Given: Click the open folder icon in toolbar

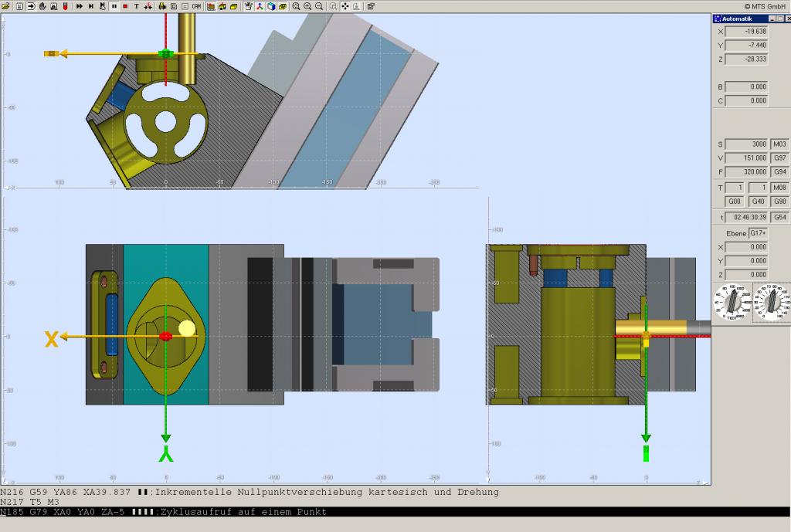Looking at the screenshot, I should click(x=5, y=6).
